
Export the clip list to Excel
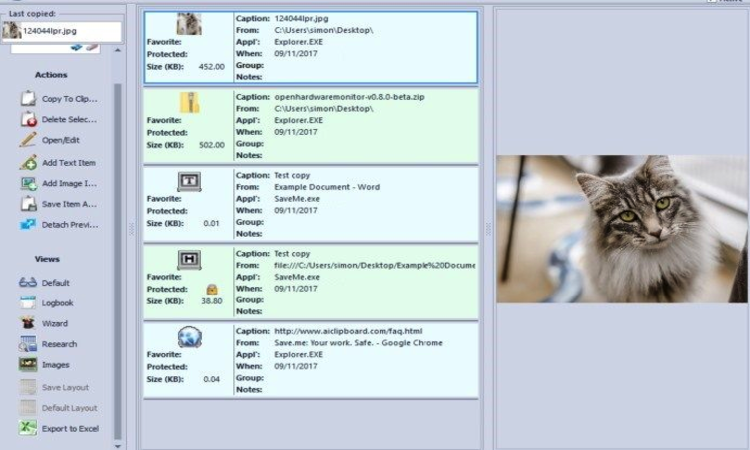click(27, 428)
